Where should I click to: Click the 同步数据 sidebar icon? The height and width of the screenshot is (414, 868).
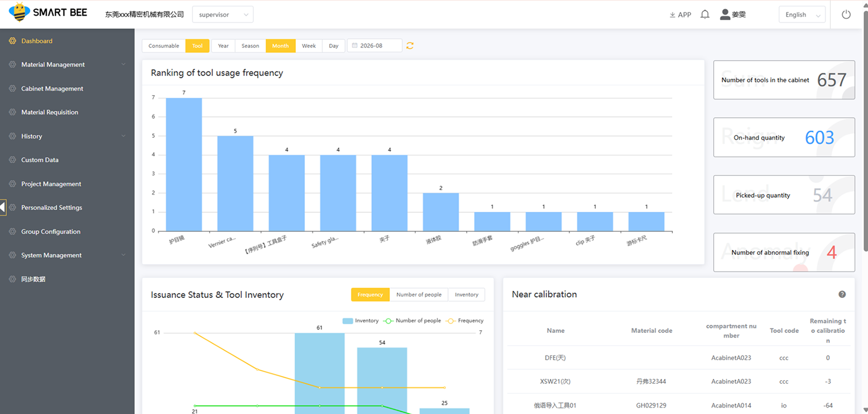point(12,279)
